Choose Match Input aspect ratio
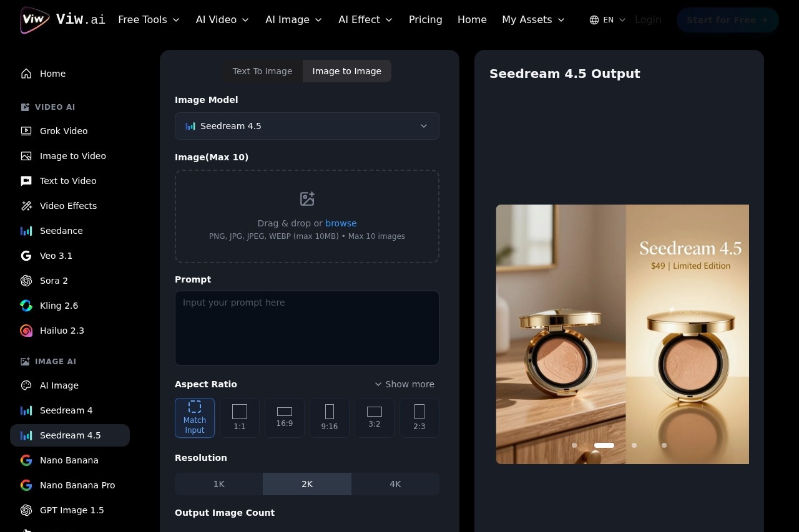This screenshot has width=799, height=532. pyautogui.click(x=195, y=417)
